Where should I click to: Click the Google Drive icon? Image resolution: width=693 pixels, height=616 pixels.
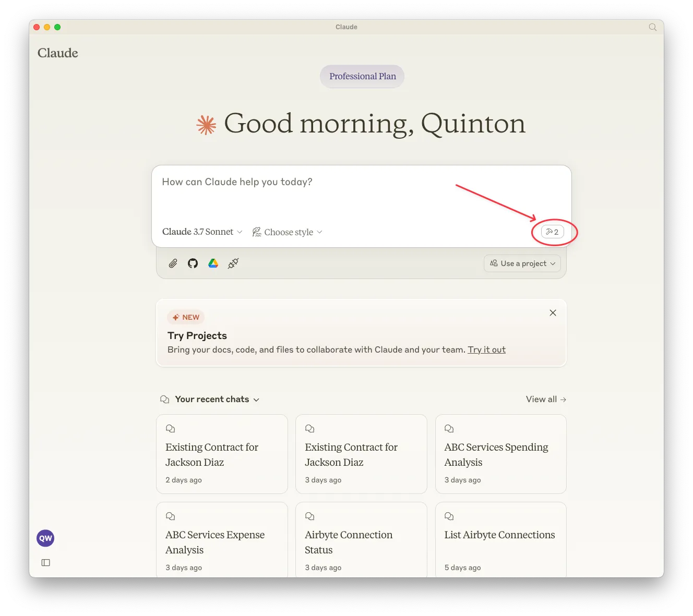(x=213, y=263)
